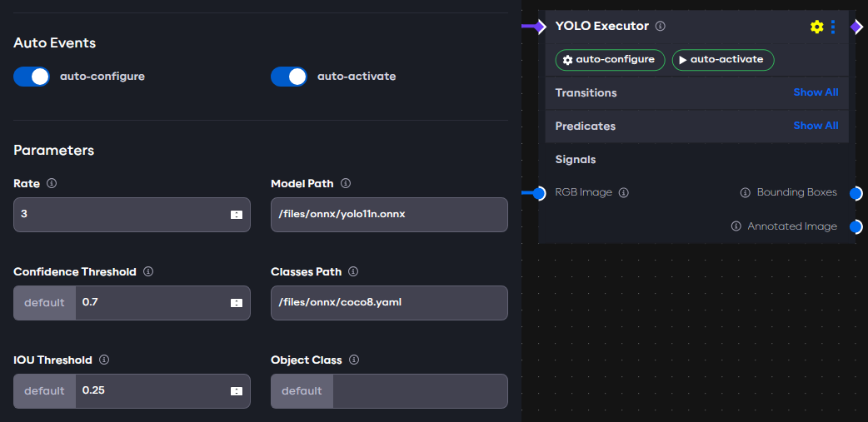This screenshot has width=868, height=422.
Task: Toggle the auto-activate switch off
Action: (288, 77)
